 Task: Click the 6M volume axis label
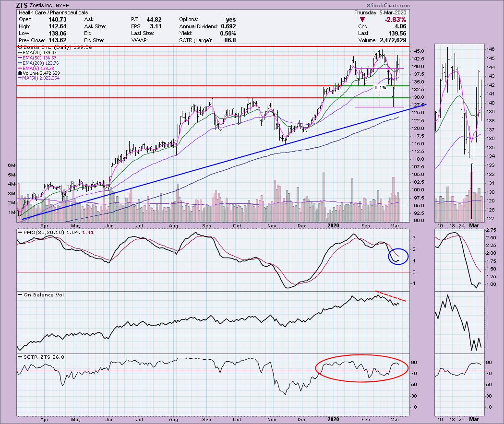point(12,165)
